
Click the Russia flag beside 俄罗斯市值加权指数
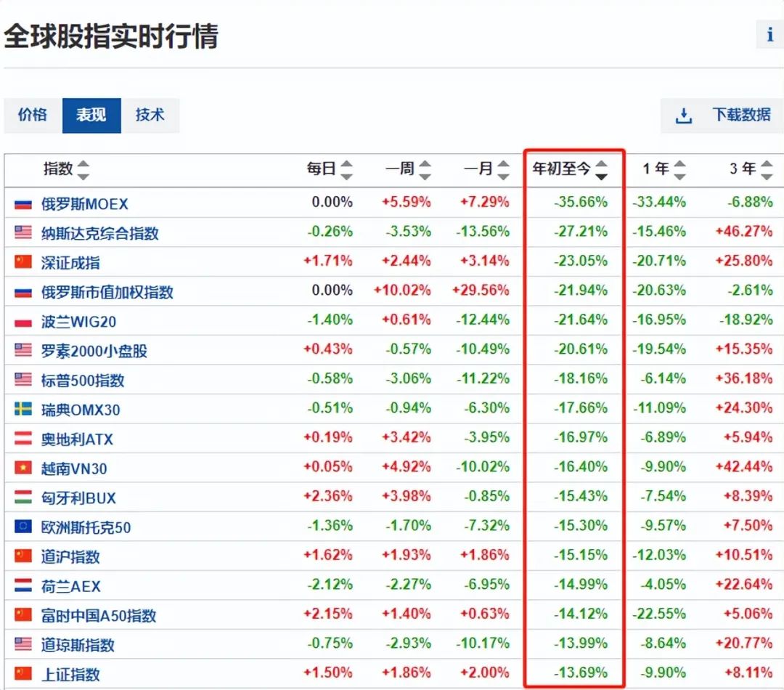[x=23, y=292]
